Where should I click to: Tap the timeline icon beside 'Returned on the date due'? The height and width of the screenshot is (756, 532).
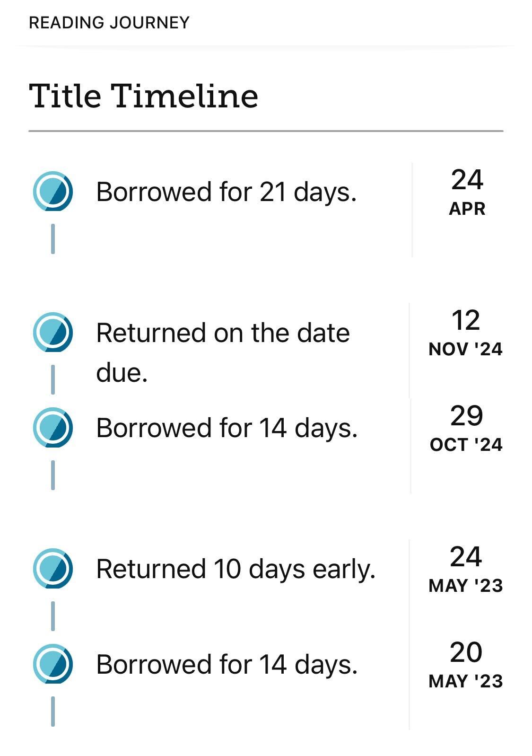click(x=53, y=332)
